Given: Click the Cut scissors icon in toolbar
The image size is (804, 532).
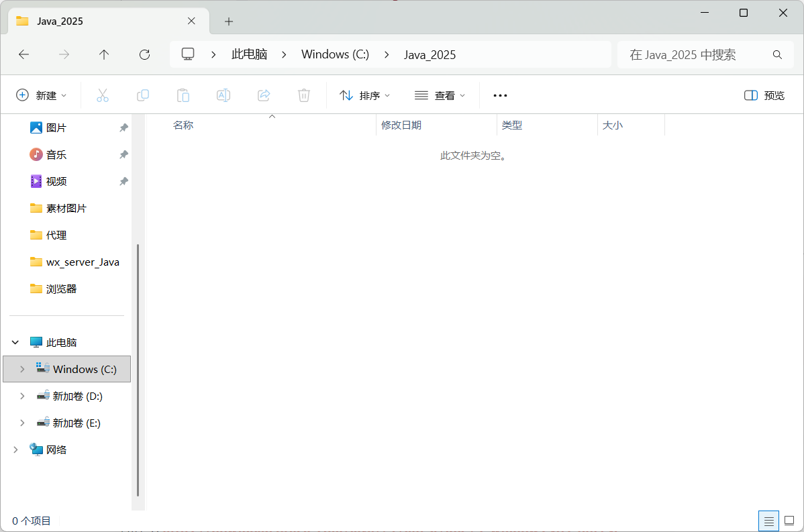Looking at the screenshot, I should (103, 95).
